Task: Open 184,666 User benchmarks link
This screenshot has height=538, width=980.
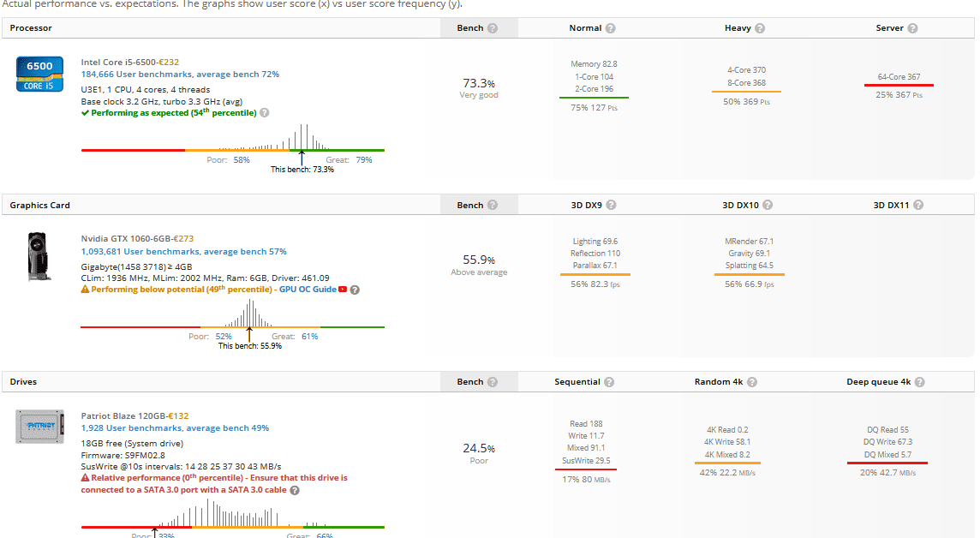Action: [180, 75]
